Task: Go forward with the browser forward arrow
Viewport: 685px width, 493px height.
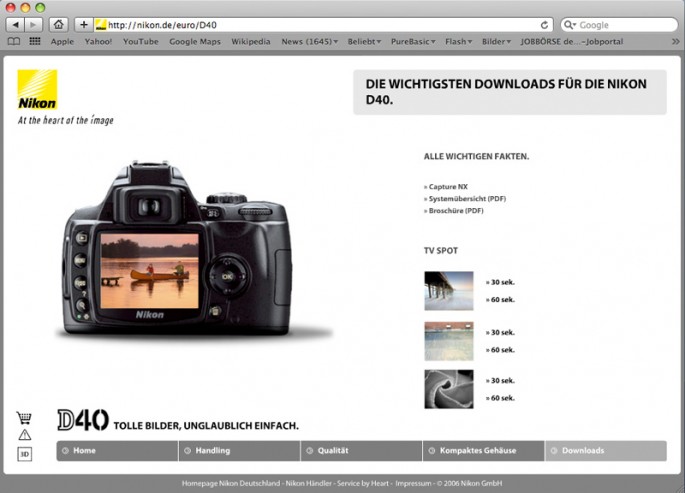Action: click(34, 25)
